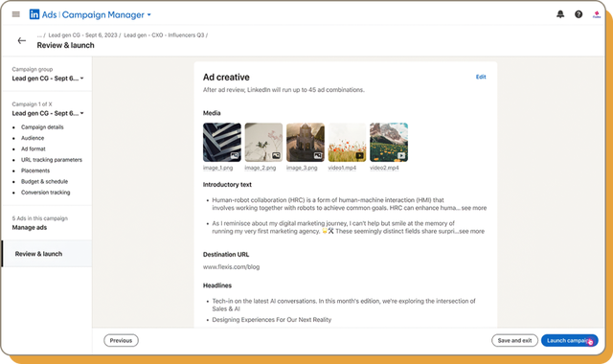Go to Budget & schedule section
The height and width of the screenshot is (364, 613).
click(x=44, y=181)
